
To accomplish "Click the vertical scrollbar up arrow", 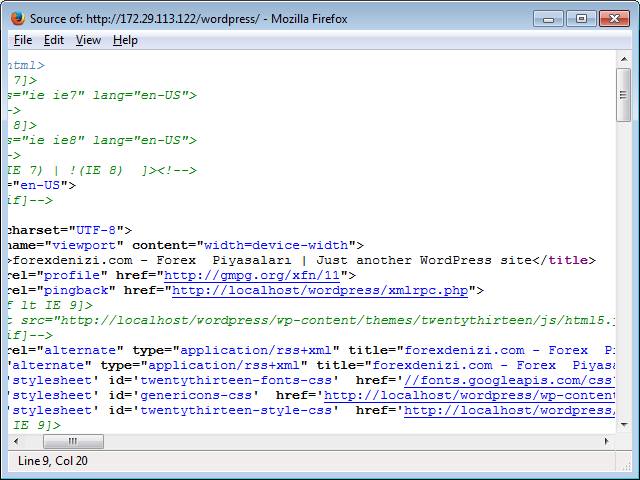I will tap(624, 60).
